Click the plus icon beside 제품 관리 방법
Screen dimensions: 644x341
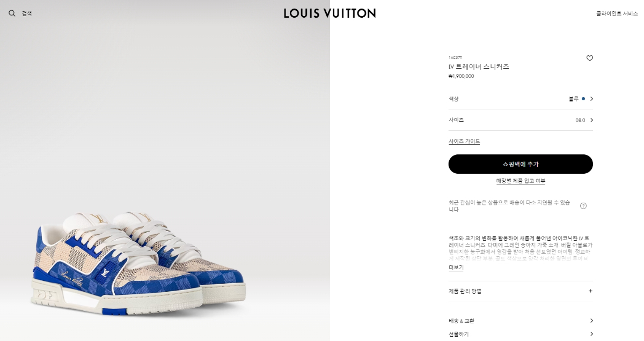590,291
